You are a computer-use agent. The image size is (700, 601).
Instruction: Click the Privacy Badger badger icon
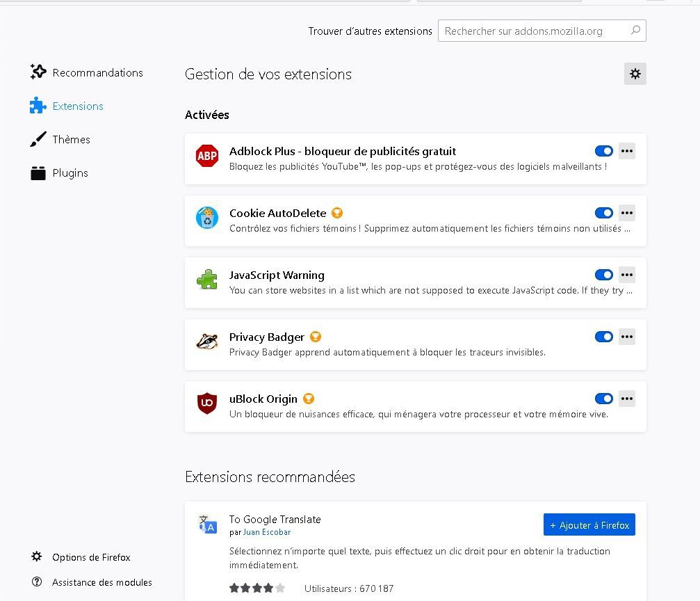click(x=207, y=342)
